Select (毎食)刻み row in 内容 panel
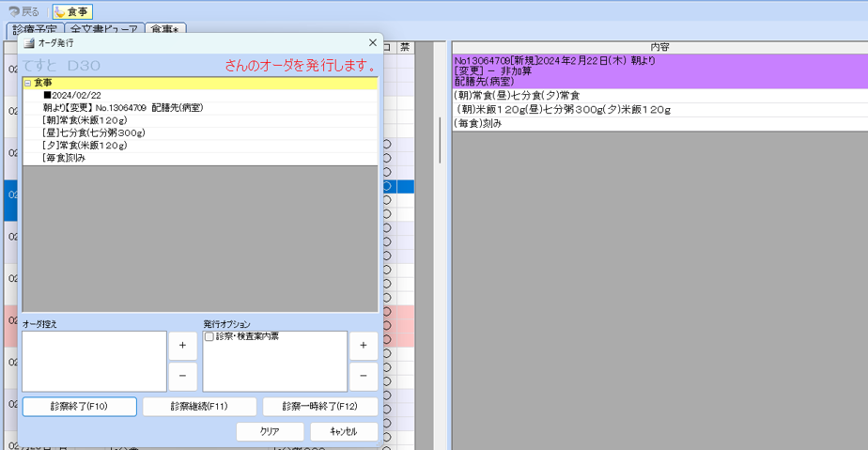 click(x=659, y=123)
